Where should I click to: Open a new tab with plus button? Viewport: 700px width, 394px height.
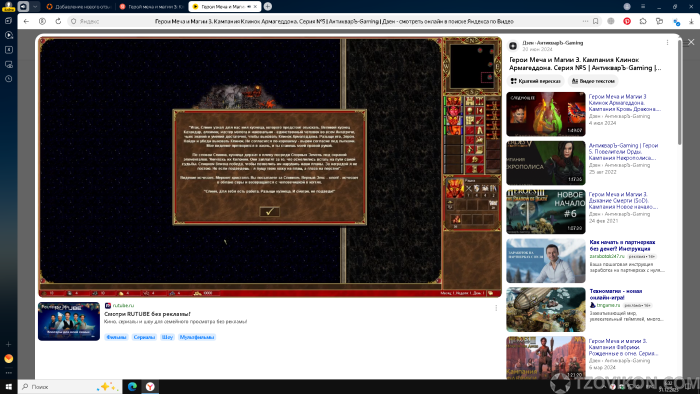pos(267,6)
